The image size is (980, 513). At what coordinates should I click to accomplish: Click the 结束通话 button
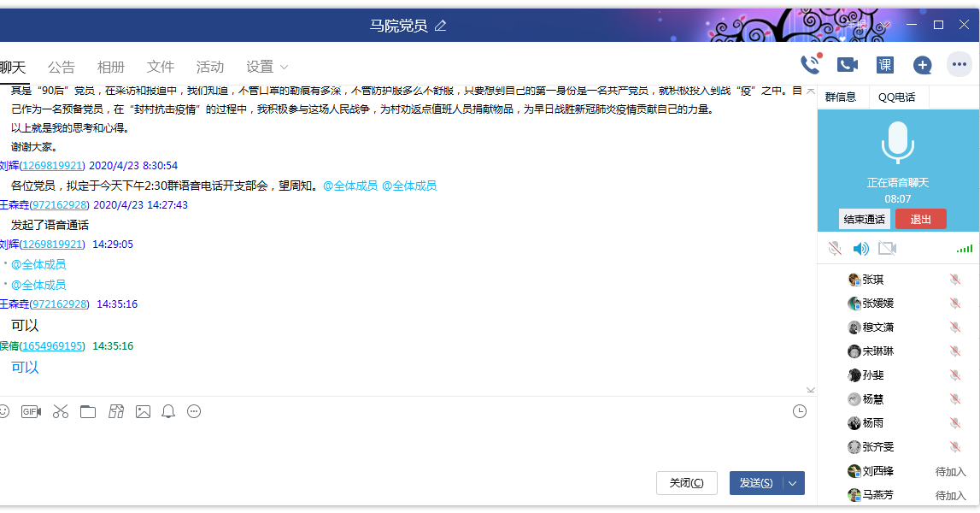(865, 219)
